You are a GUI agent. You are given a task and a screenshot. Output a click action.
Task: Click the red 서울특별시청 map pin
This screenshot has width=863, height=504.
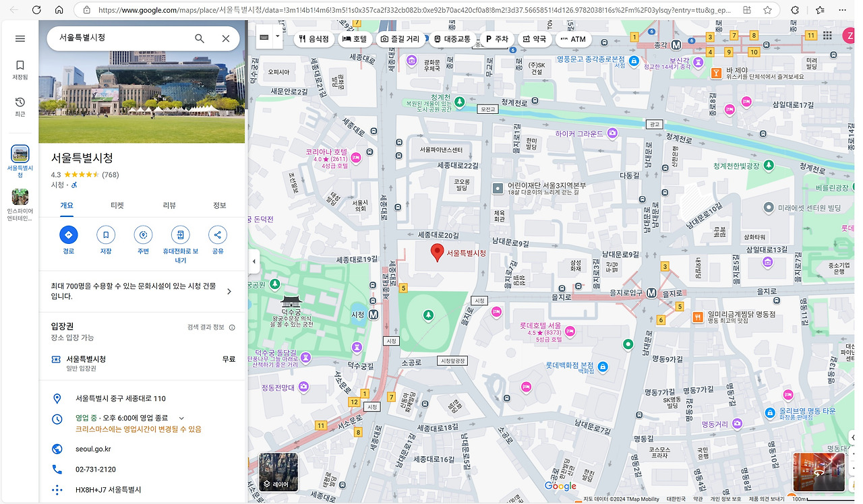coord(438,253)
